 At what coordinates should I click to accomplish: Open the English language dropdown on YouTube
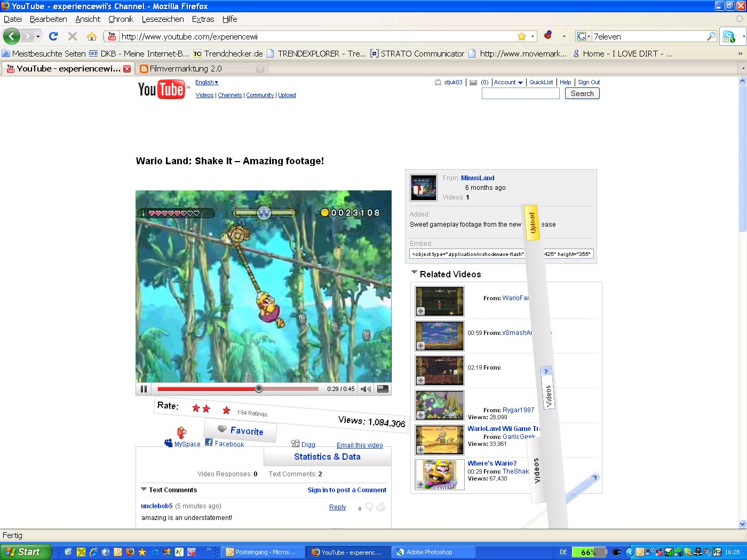[206, 82]
